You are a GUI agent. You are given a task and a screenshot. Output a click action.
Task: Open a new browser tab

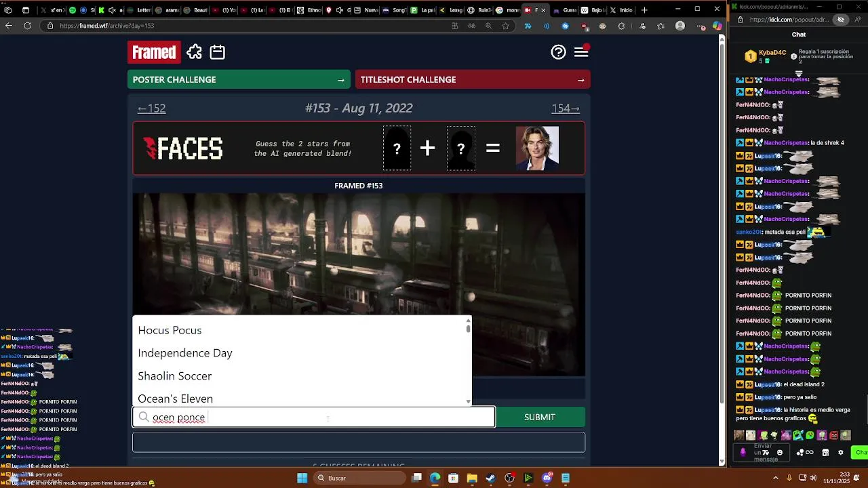(x=644, y=10)
